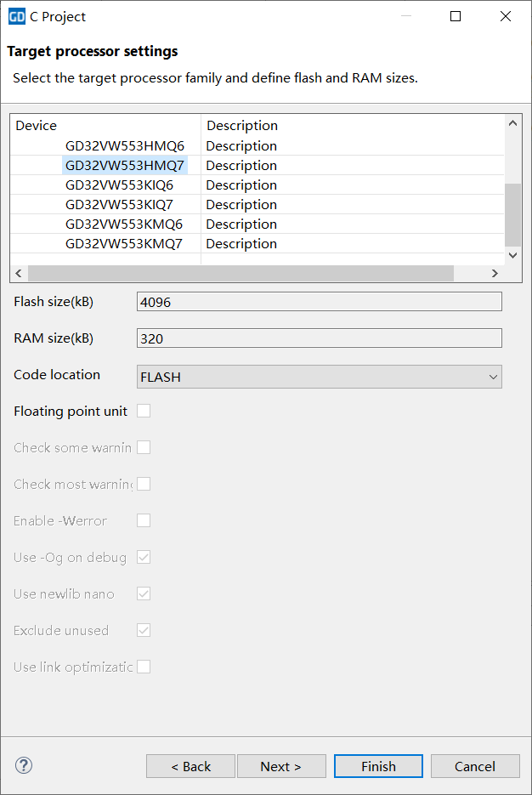
Task: Open the Code location dropdown
Action: click(x=319, y=377)
